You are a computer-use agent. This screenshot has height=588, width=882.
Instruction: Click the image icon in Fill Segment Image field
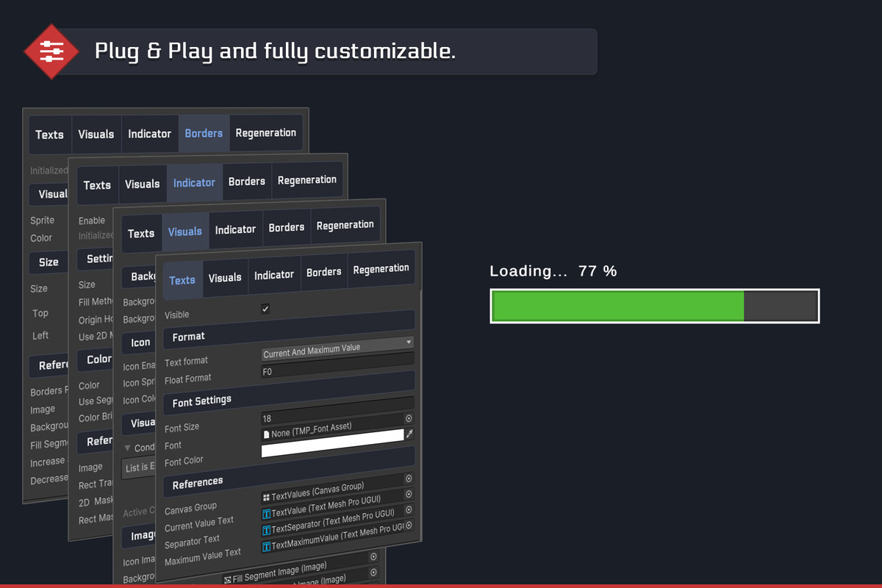point(228,579)
